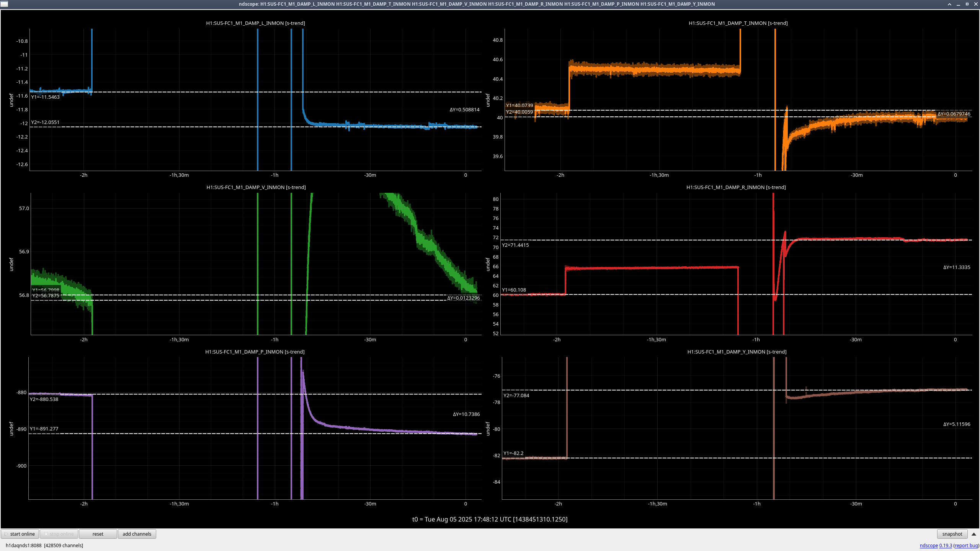
Task: Expand the triangle beside snapshot button
Action: click(974, 534)
